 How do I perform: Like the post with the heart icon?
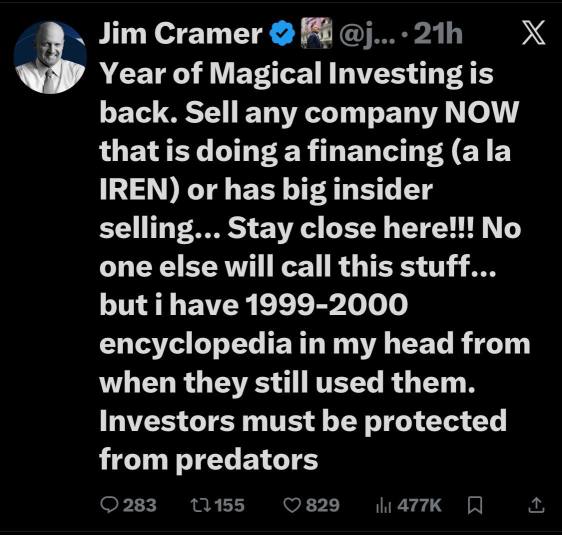292,505
